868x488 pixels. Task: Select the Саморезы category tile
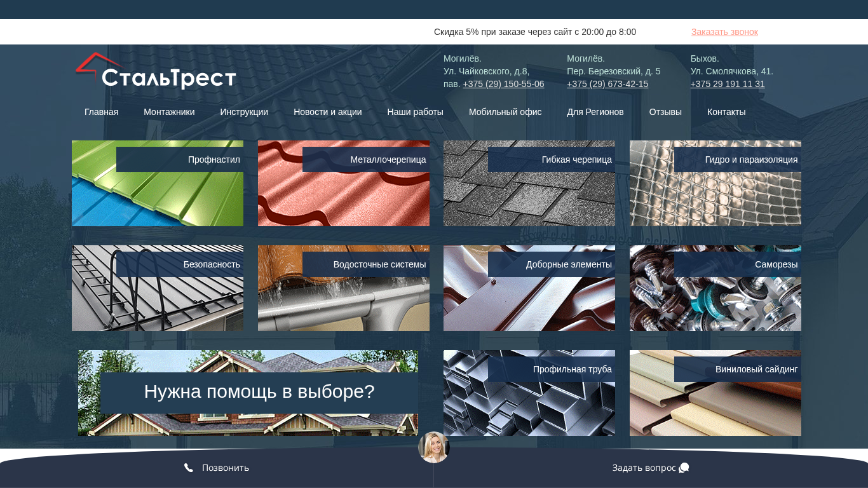point(715,288)
